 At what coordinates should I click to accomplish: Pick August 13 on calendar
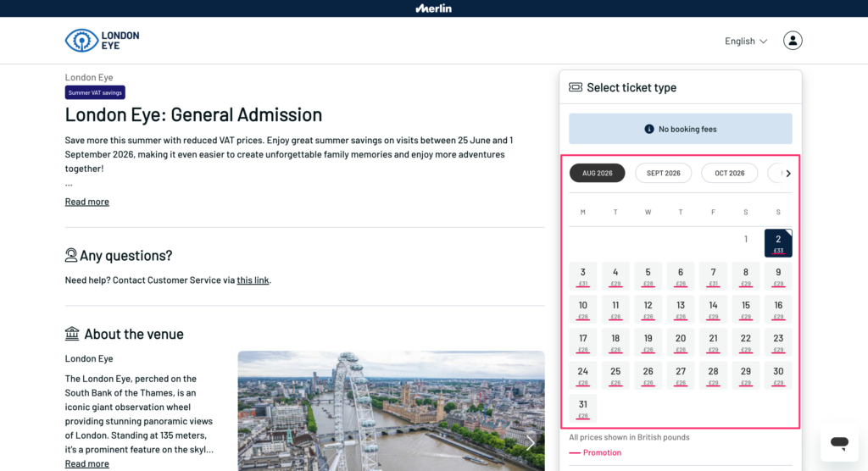[x=681, y=309]
